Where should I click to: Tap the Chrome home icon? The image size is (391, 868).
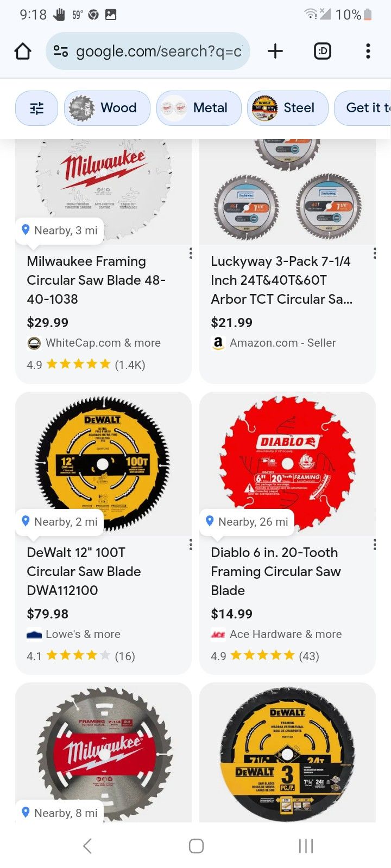pos(23,52)
